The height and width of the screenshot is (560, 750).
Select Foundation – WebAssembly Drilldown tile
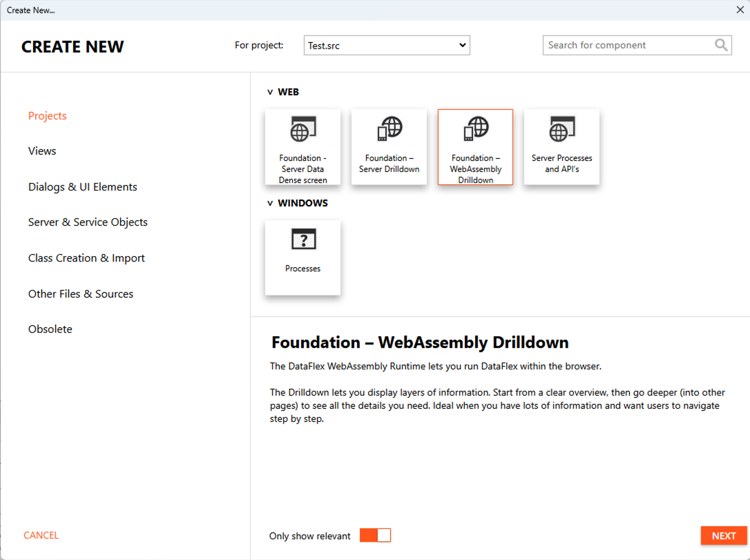click(x=475, y=147)
